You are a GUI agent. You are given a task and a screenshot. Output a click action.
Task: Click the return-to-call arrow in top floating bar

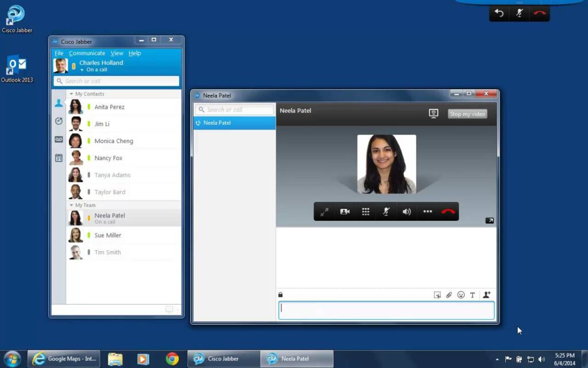(x=499, y=13)
